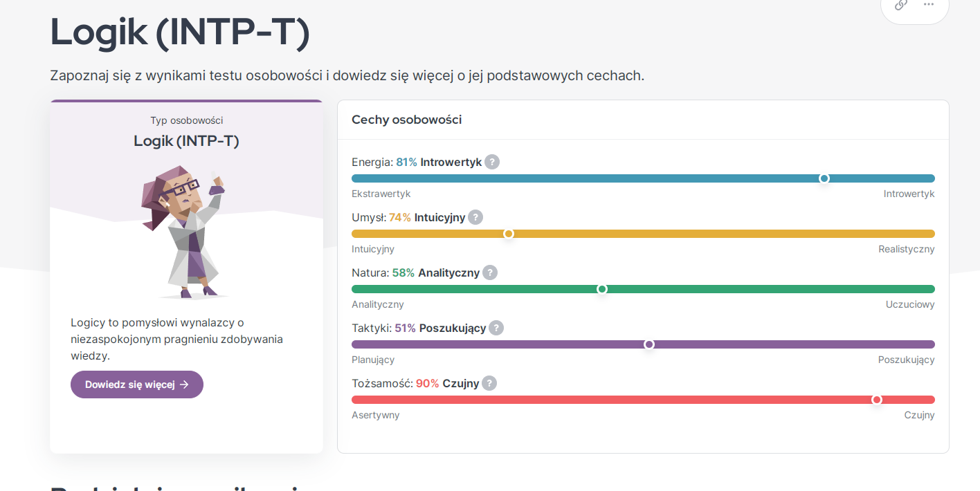
Task: Click the red Tożsamość slider handle
Action: click(877, 400)
